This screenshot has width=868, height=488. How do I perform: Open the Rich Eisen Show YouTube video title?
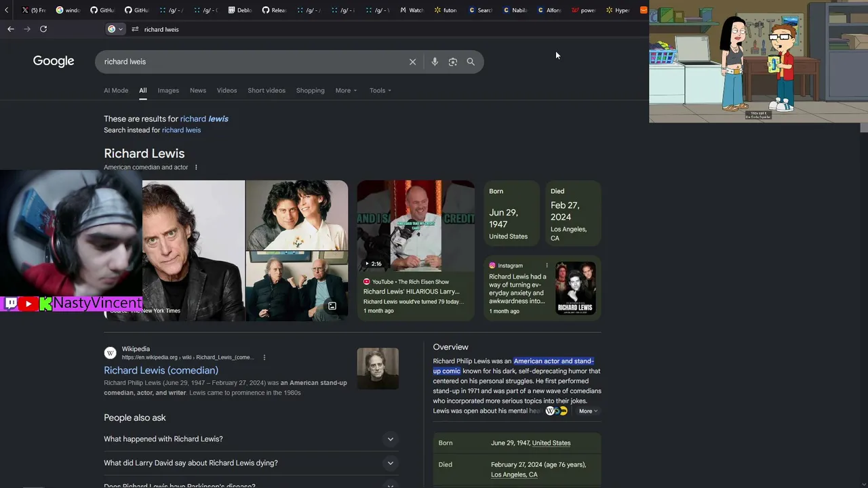coord(412,291)
